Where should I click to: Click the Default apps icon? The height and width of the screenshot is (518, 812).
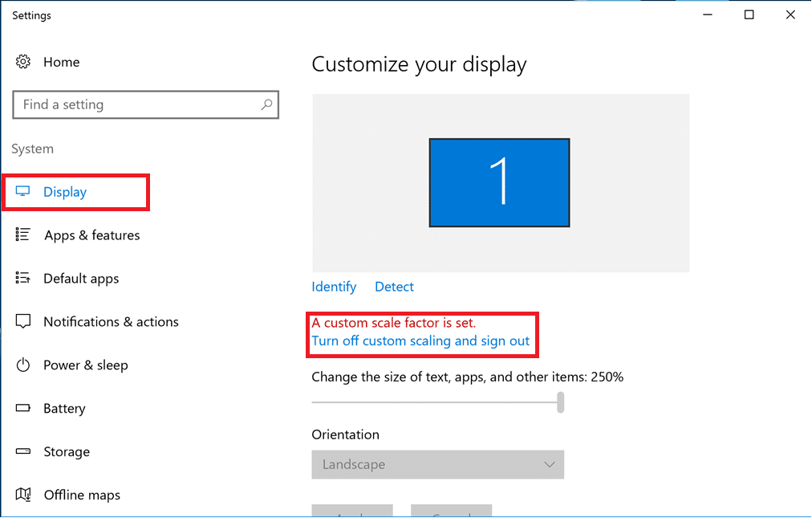24,279
